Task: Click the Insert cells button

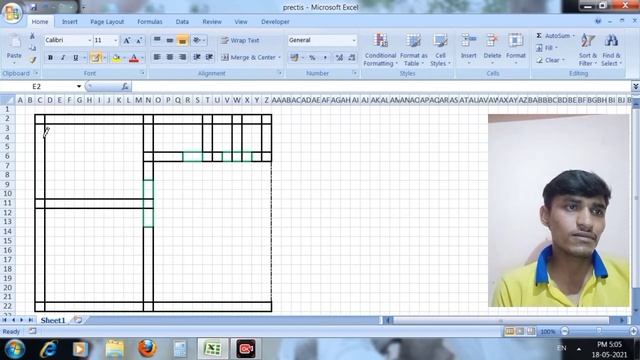Action: pyautogui.click(x=469, y=50)
